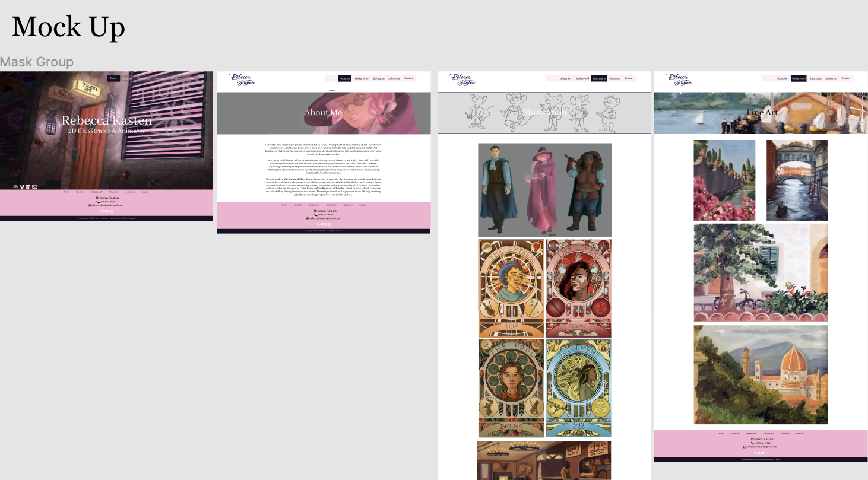The width and height of the screenshot is (868, 480).
Task: Click the Instagram icon on the hero image
Action: tap(16, 187)
